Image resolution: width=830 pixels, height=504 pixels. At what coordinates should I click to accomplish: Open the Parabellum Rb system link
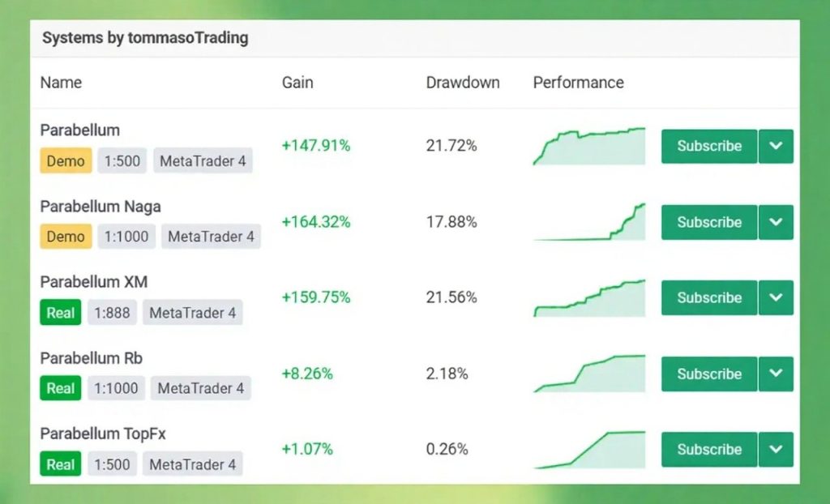pos(92,358)
